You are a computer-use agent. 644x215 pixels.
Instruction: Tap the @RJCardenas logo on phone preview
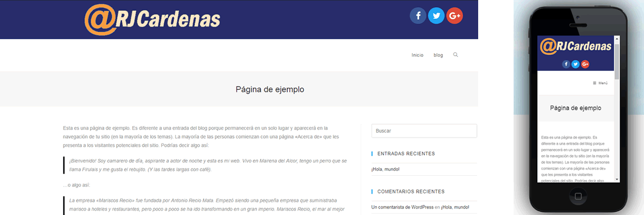tap(576, 46)
